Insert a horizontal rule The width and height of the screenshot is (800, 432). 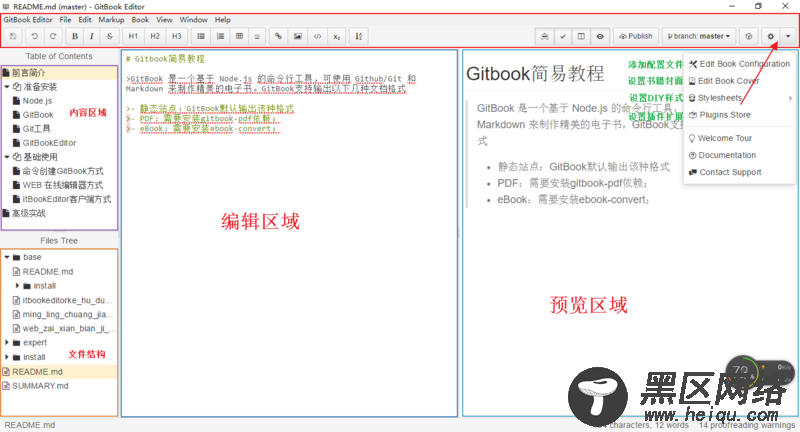click(257, 36)
